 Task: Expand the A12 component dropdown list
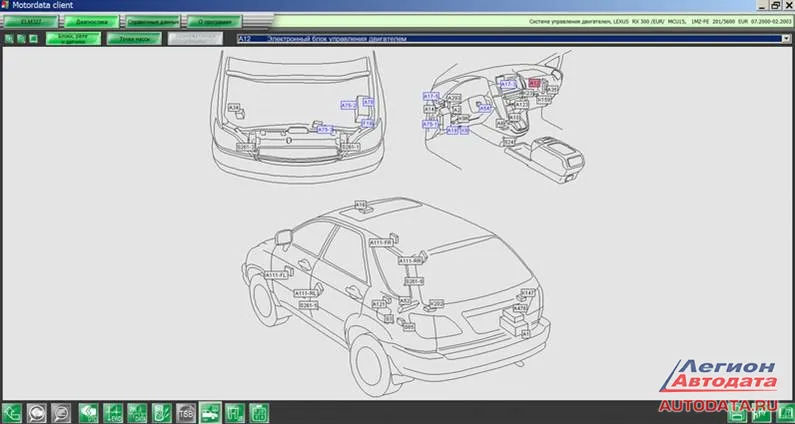[x=514, y=39]
